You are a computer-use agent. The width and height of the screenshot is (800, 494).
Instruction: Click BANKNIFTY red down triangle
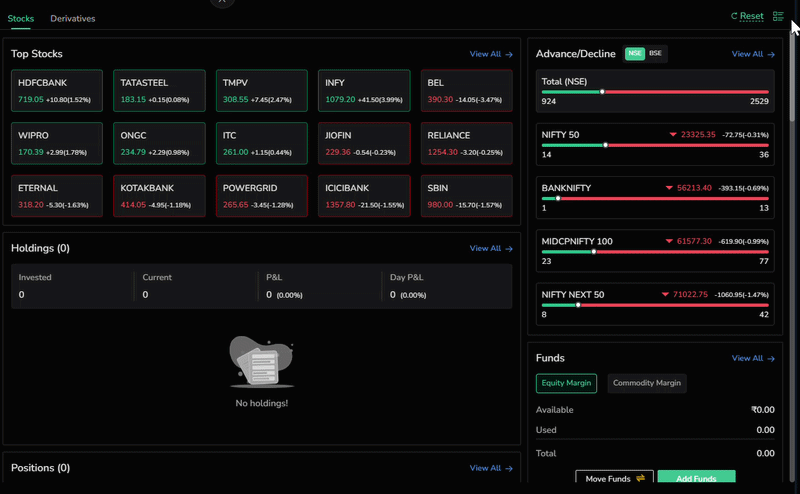669,188
